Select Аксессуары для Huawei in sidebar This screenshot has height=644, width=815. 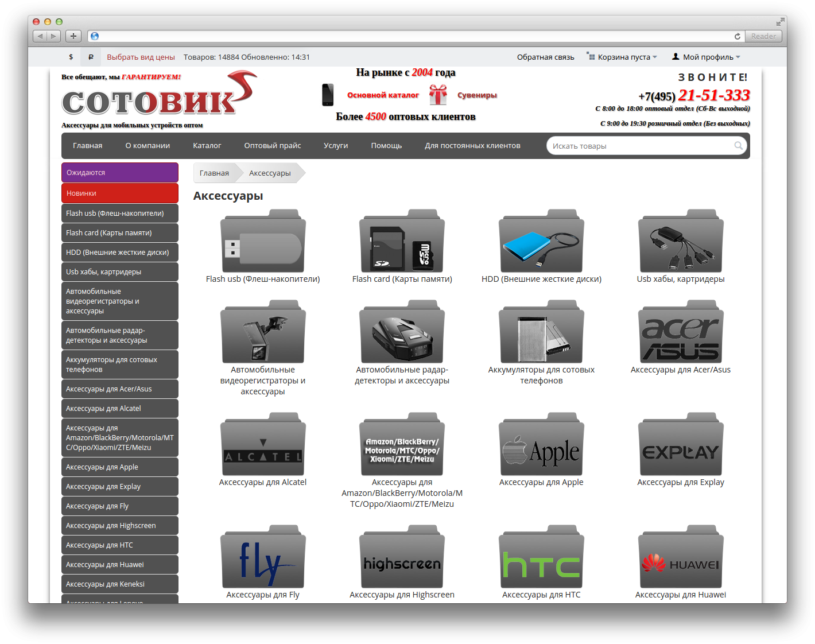coord(120,564)
